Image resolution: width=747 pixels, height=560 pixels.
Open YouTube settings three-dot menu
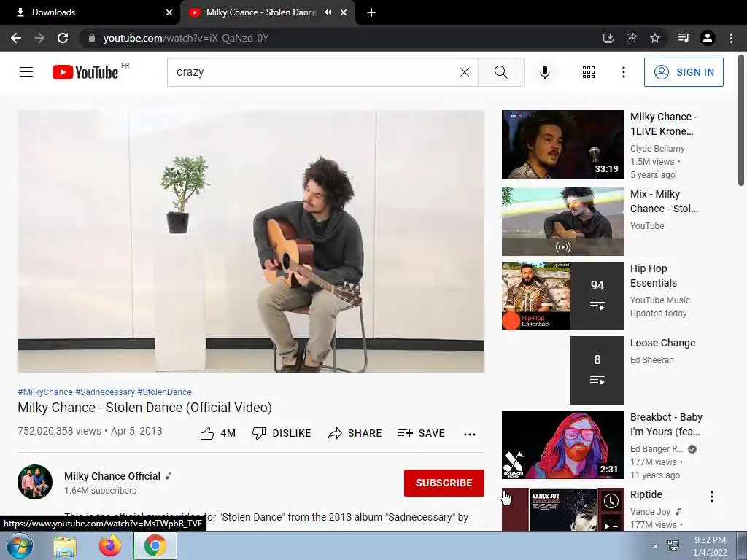point(623,72)
